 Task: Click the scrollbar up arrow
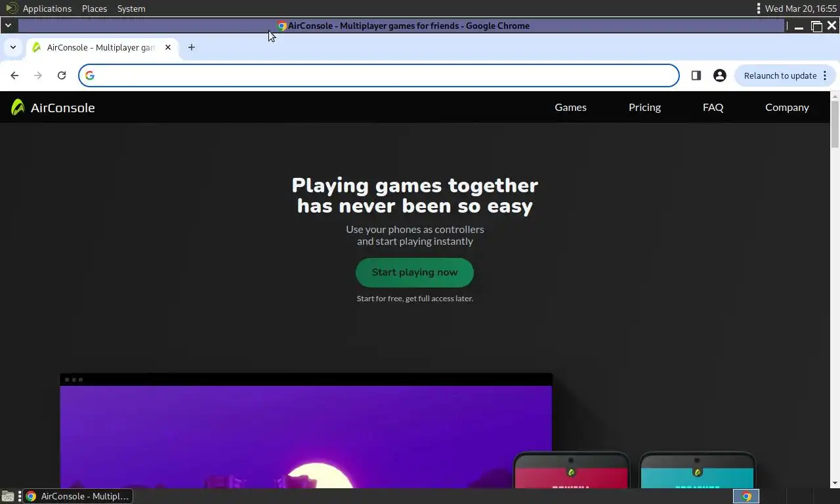(x=835, y=96)
